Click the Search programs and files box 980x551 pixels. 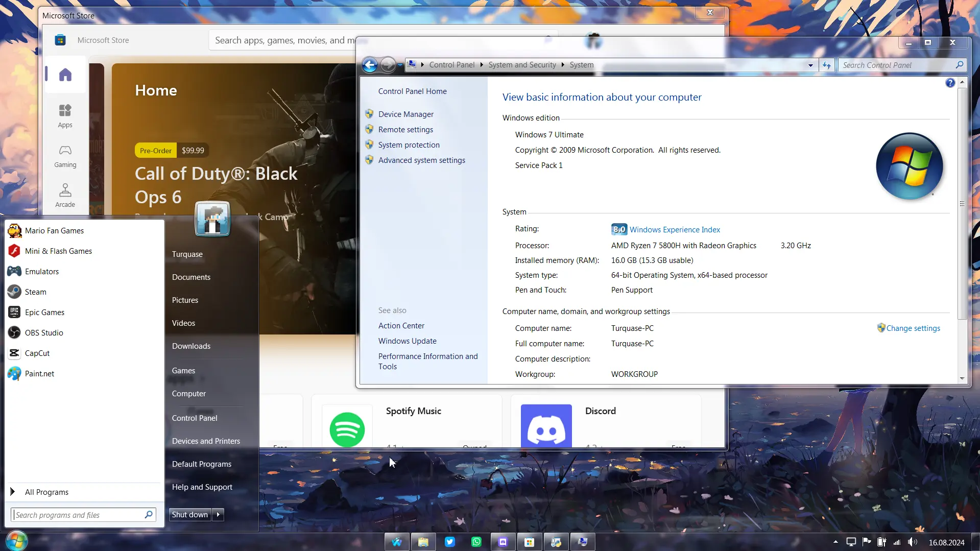pyautogui.click(x=83, y=515)
